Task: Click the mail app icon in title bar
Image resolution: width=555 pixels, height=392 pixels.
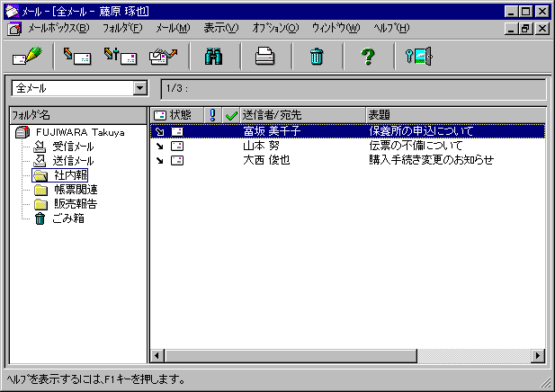Action: (12, 12)
